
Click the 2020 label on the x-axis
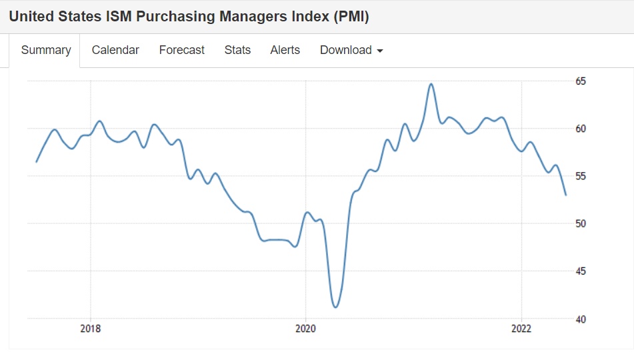(x=305, y=329)
